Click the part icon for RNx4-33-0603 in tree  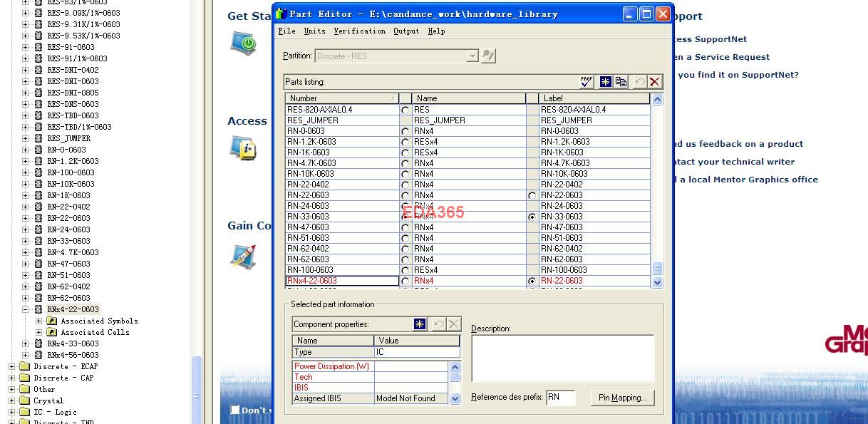38,343
